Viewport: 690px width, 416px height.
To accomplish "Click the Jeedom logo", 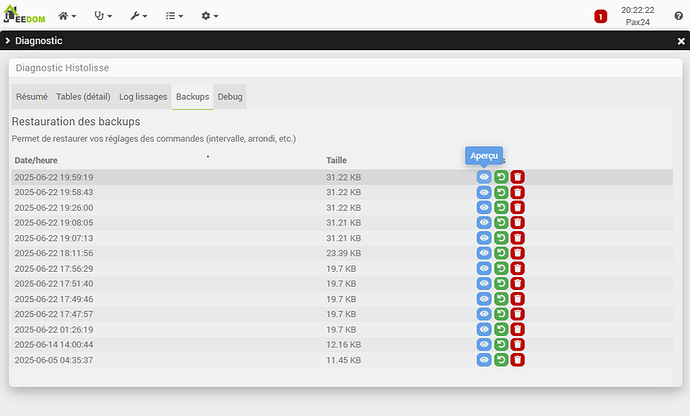I will click(x=24, y=14).
